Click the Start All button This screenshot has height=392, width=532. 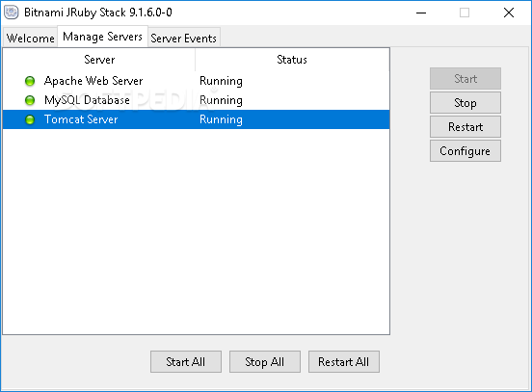[x=186, y=362]
